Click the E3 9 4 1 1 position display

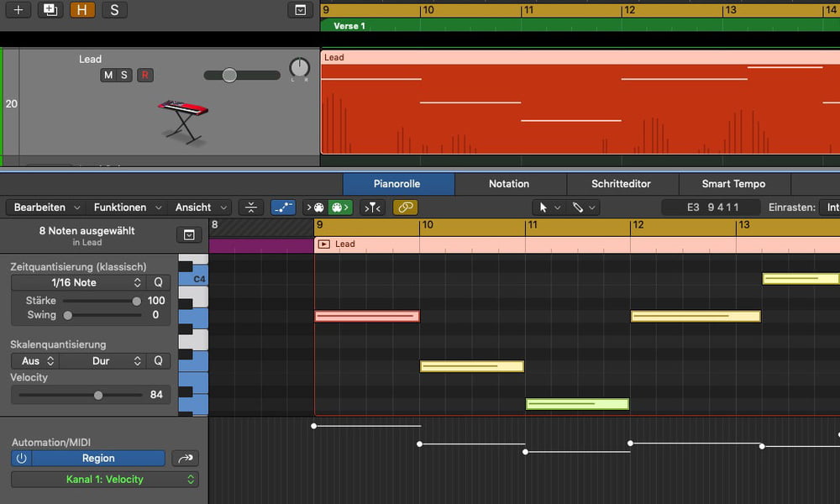711,207
